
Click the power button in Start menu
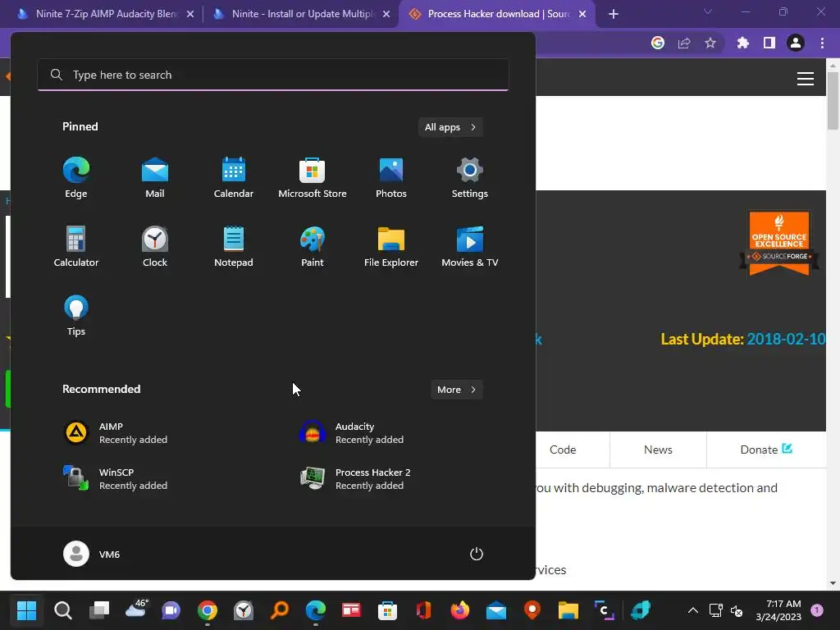[x=477, y=554]
